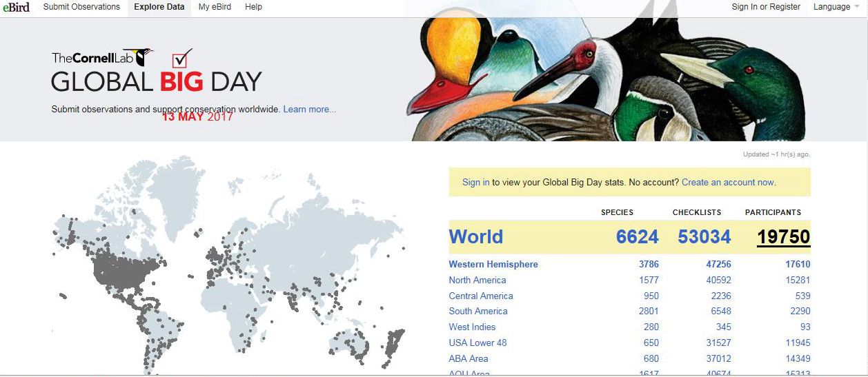
Task: Click Sign In or Register link
Action: click(x=766, y=7)
